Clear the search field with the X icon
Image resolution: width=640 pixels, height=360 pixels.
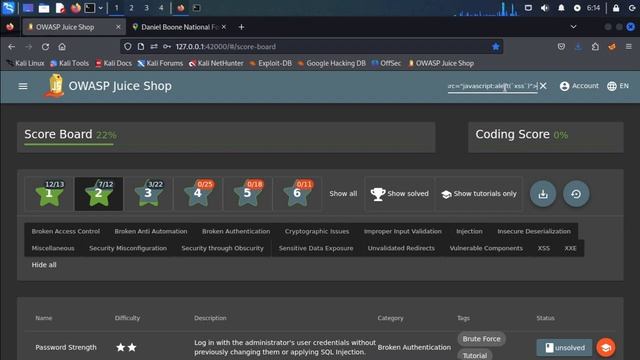(x=543, y=86)
